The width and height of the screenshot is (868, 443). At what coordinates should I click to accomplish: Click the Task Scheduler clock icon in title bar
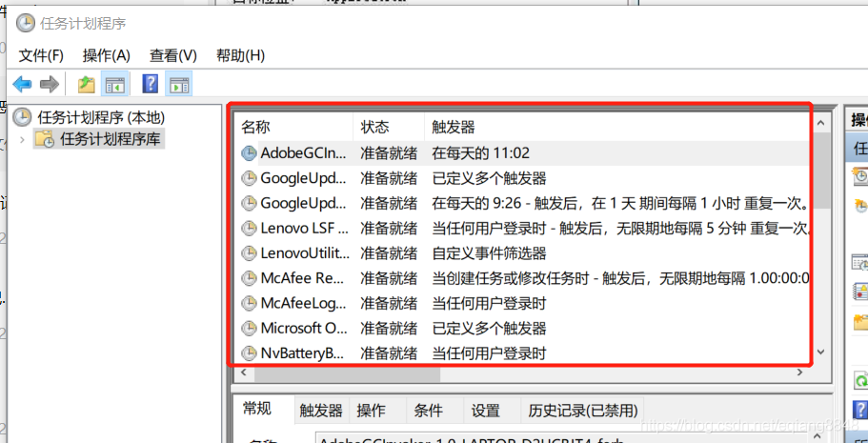coord(25,23)
